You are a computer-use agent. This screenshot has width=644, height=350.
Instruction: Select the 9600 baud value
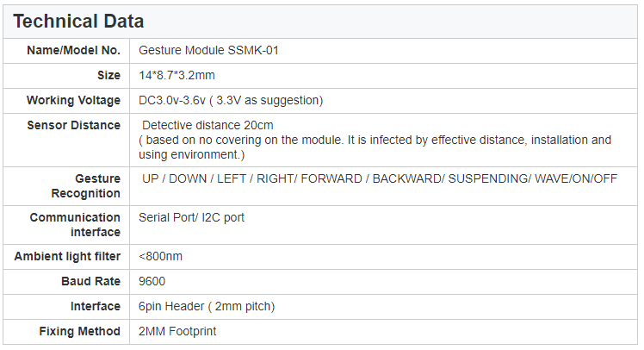point(152,281)
